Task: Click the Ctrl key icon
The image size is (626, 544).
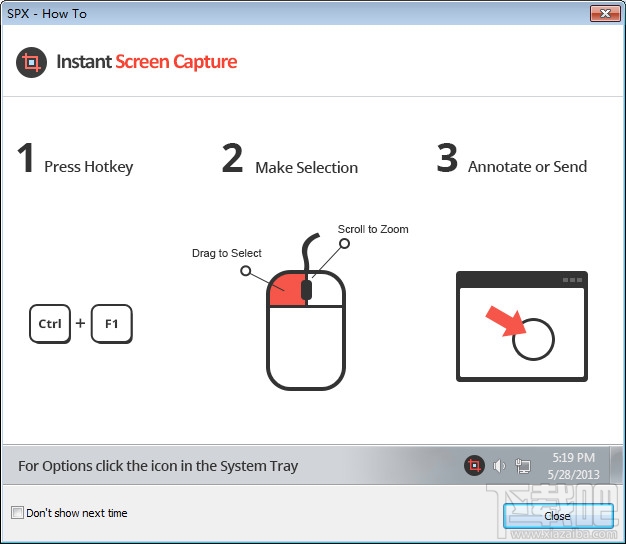Action: (50, 324)
